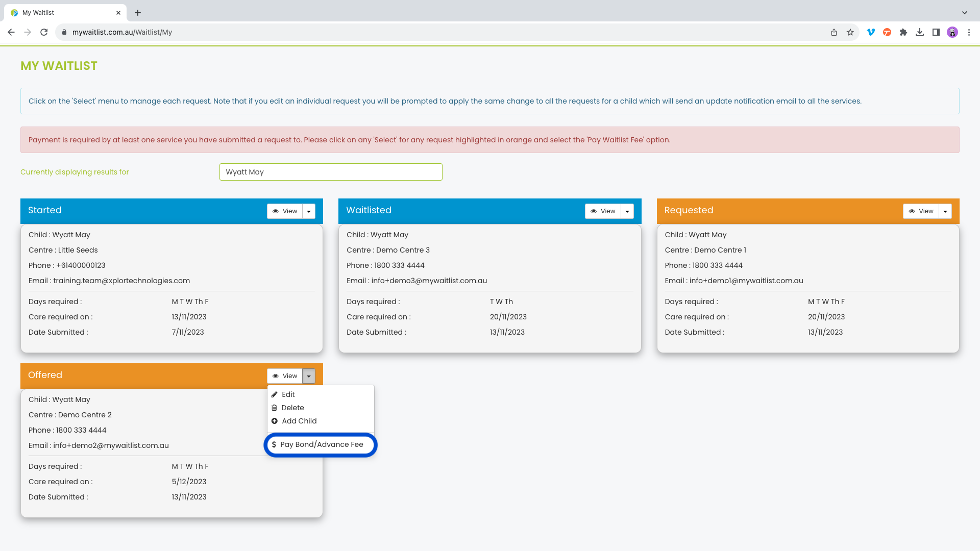Select Add Child menu entry
Image resolution: width=980 pixels, height=551 pixels.
[299, 421]
